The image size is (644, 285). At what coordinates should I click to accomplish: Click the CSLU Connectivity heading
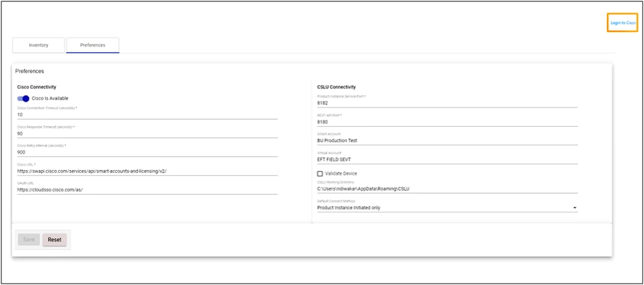click(337, 87)
